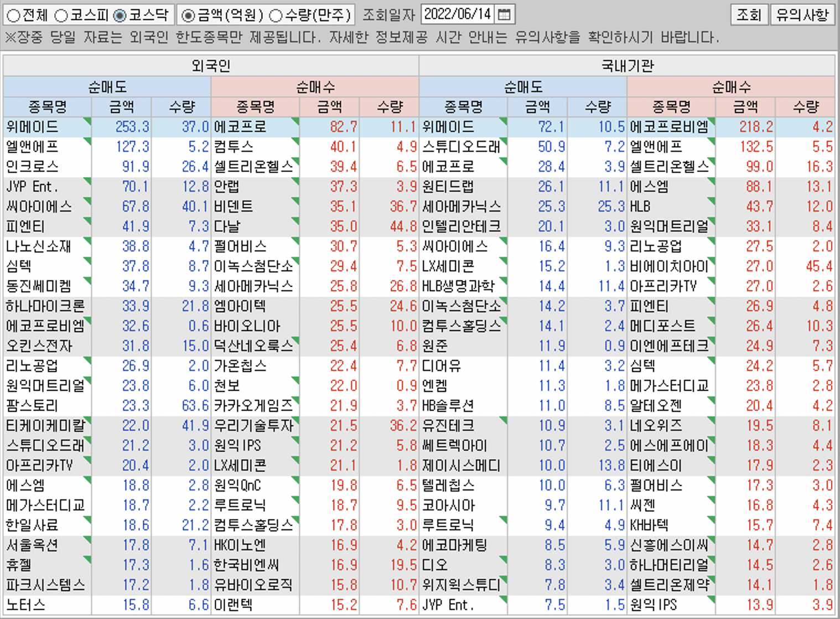Select 티케이케미칼 stock name
The image size is (840, 619).
pyautogui.click(x=45, y=426)
